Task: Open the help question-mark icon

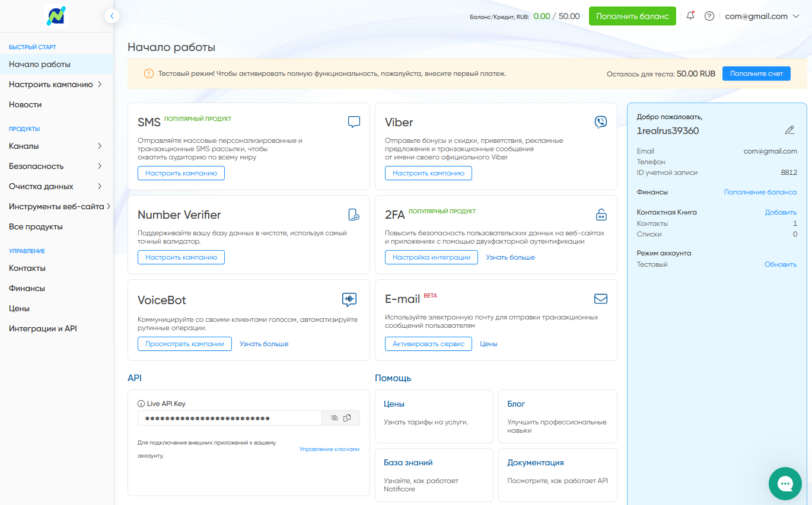Action: click(x=709, y=16)
